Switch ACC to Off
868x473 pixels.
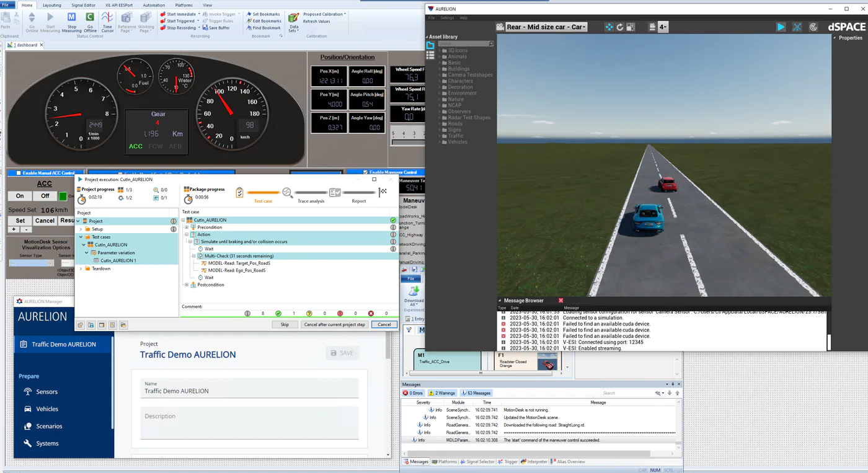(x=45, y=196)
